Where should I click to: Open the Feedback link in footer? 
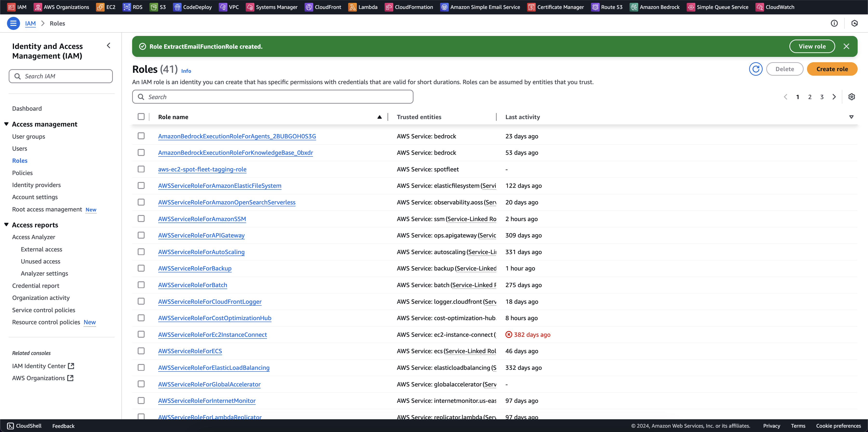click(63, 426)
